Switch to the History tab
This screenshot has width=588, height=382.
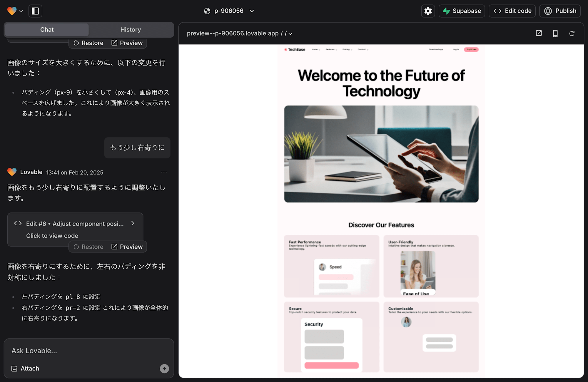click(x=131, y=30)
